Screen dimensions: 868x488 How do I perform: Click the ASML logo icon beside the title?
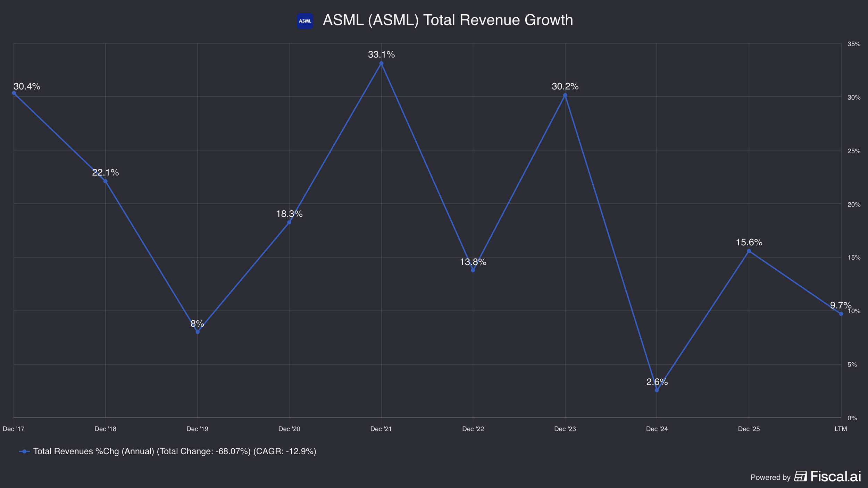point(305,21)
